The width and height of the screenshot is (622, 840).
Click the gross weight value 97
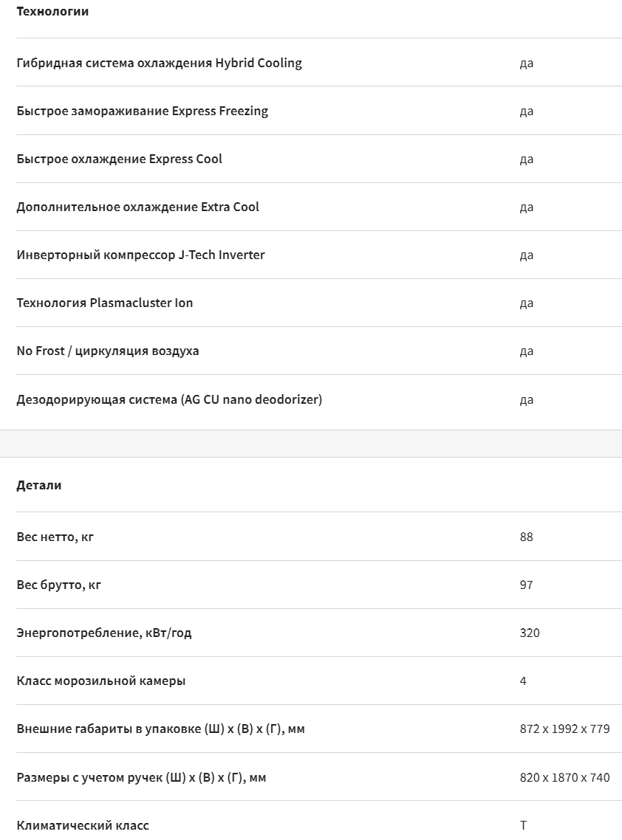click(527, 585)
